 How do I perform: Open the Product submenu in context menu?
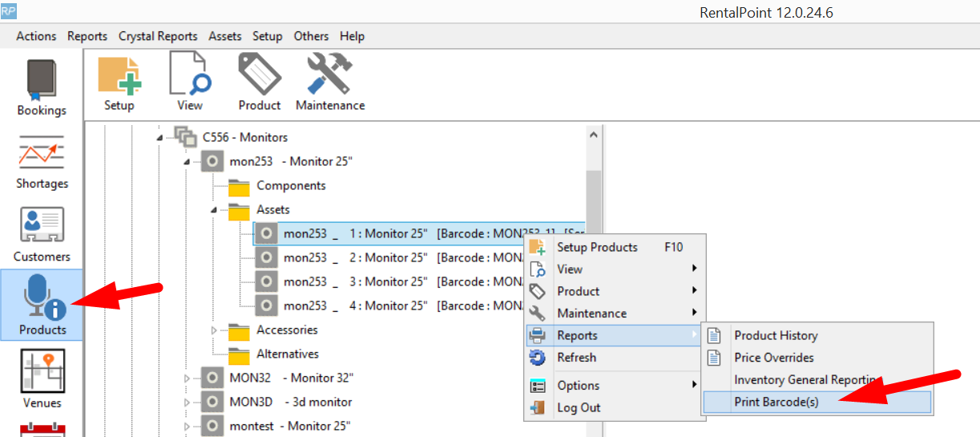[x=615, y=291]
